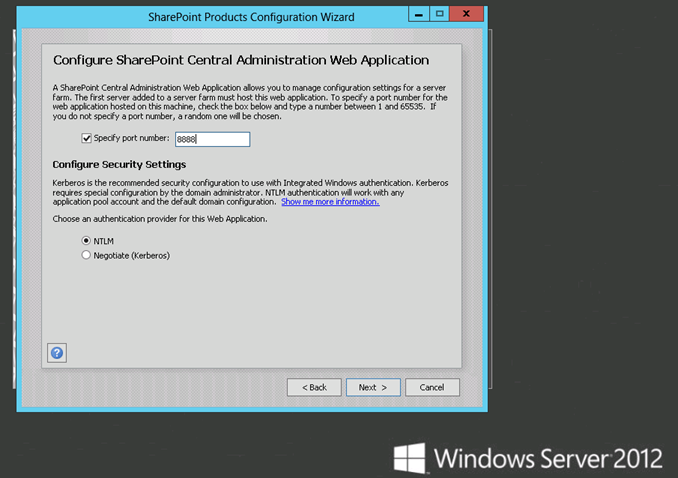Click the Configure Security Settings heading

(119, 164)
